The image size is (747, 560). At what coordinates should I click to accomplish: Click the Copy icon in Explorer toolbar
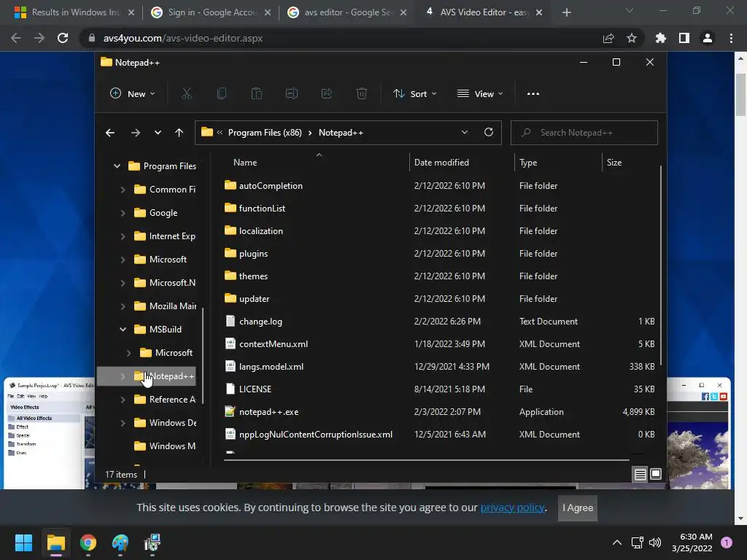click(222, 94)
